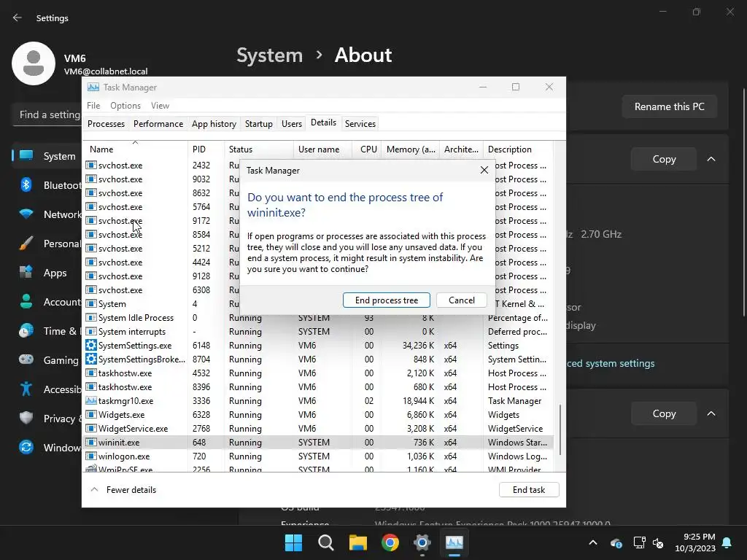Select SystemSettings.exe gear icon row
Screen dimensions: 747x560
click(91, 345)
